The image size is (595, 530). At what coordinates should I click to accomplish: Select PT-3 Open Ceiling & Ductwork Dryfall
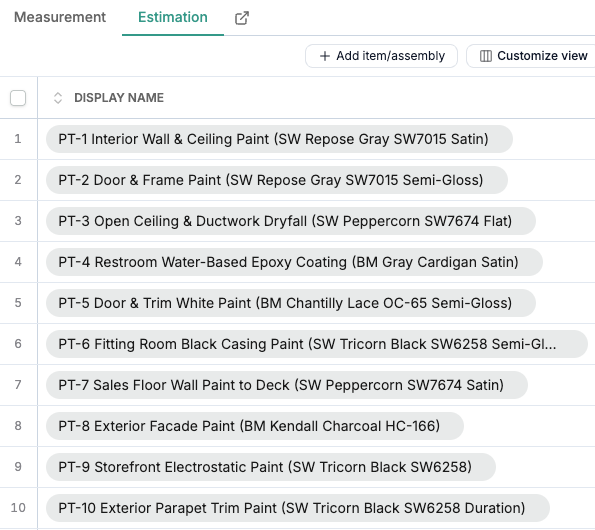pos(291,221)
